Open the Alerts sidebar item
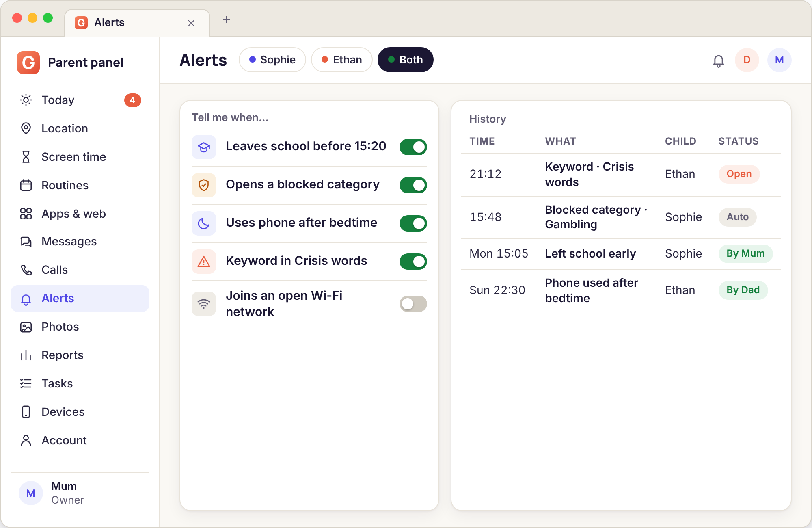 tap(80, 299)
